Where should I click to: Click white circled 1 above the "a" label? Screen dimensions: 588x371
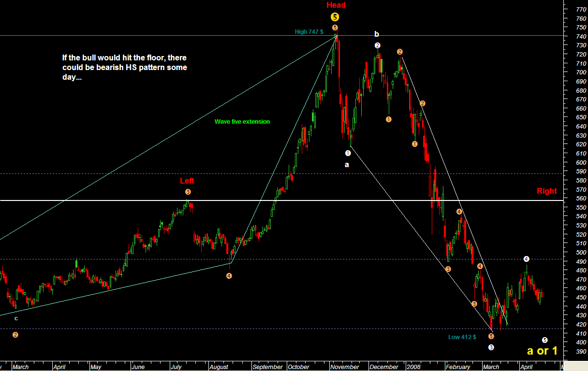tap(348, 153)
